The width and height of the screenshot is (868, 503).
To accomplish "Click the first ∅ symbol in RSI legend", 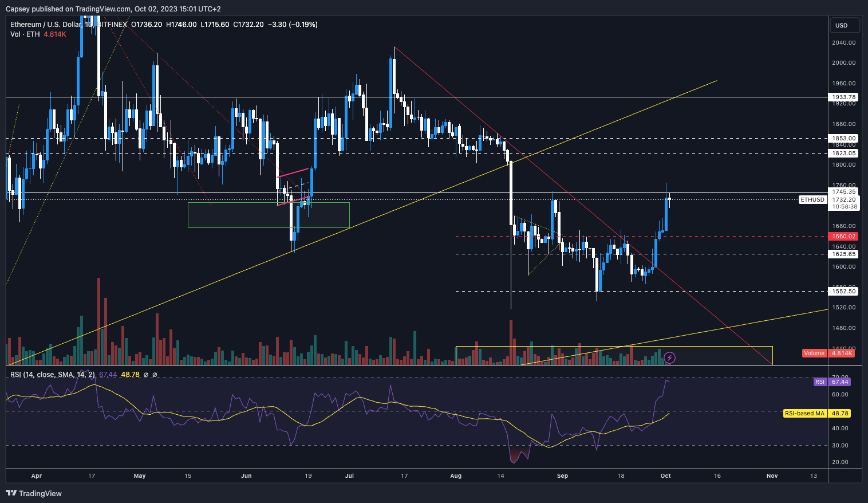I will [145, 375].
